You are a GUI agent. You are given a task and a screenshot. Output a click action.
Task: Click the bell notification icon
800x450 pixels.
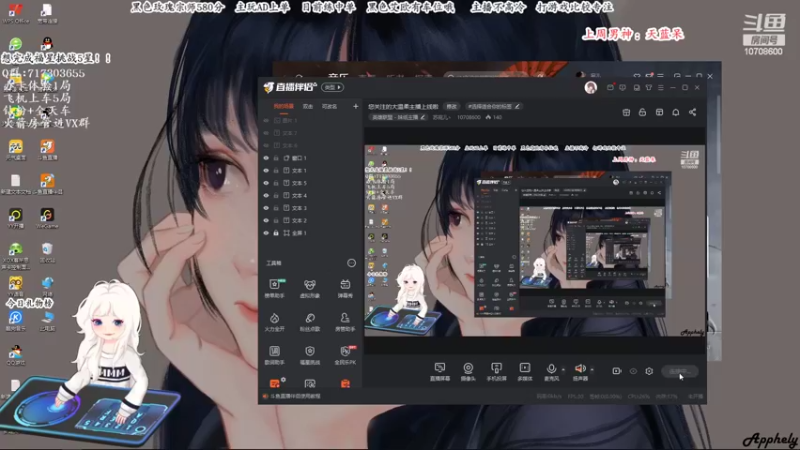676,112
